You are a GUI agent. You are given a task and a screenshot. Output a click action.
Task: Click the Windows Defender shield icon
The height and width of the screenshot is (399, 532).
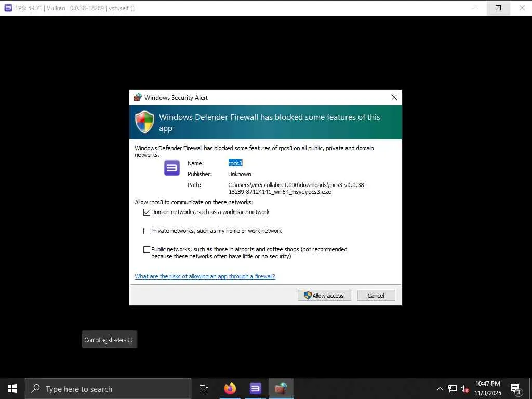[144, 122]
